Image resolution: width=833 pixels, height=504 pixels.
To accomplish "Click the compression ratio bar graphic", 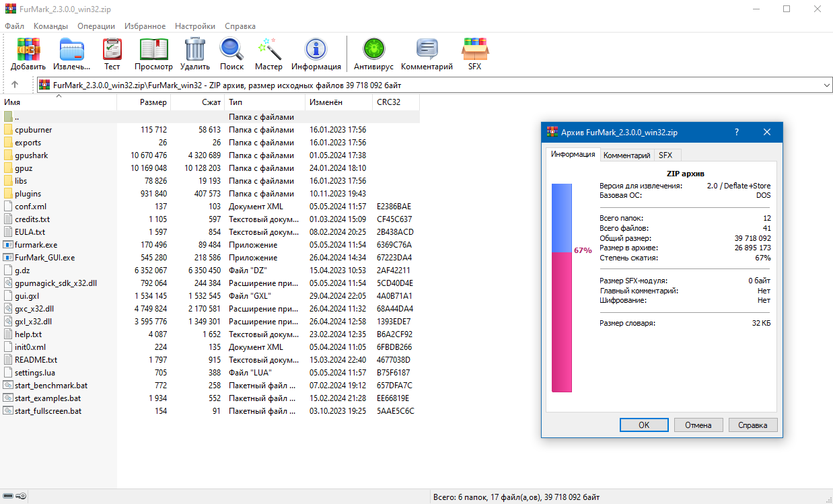I will tap(561, 287).
